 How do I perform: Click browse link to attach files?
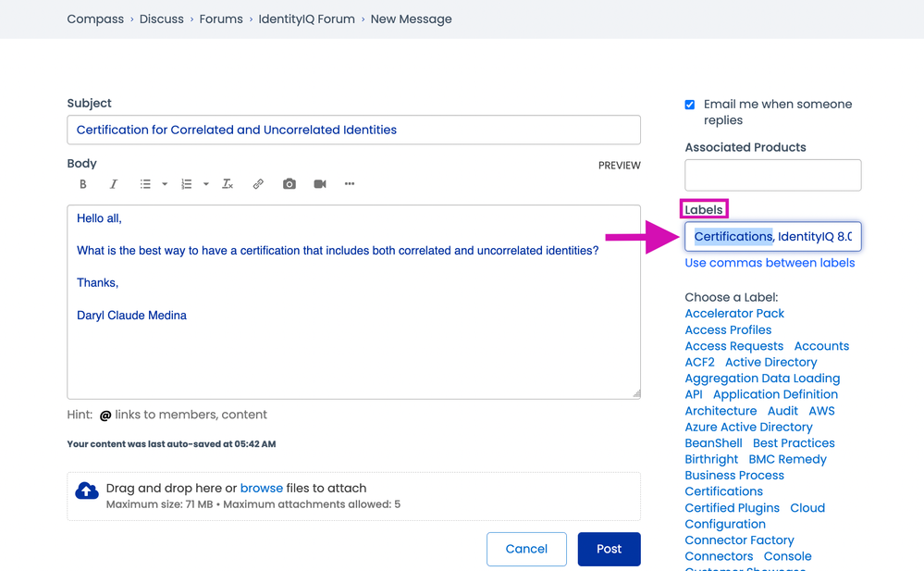[261, 488]
